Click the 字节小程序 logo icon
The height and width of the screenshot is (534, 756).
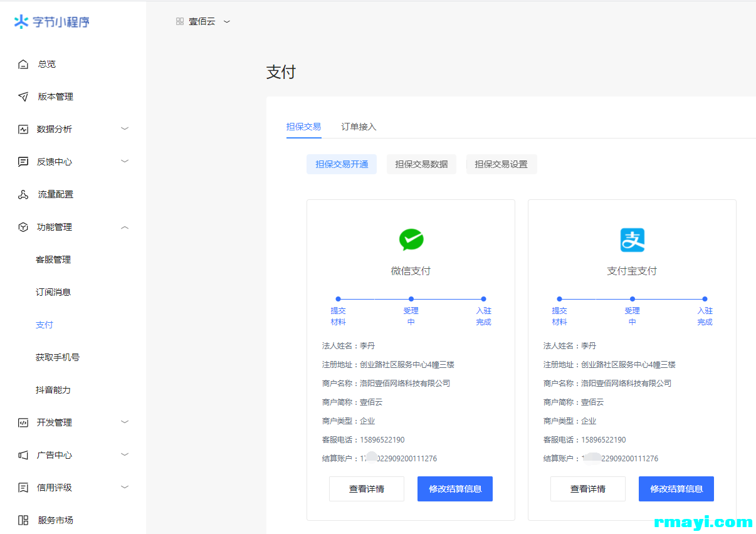[x=21, y=22]
